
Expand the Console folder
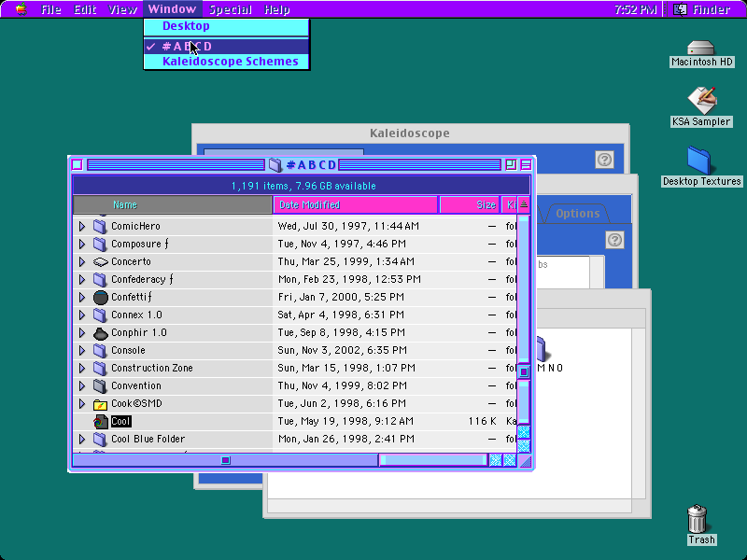tap(82, 351)
